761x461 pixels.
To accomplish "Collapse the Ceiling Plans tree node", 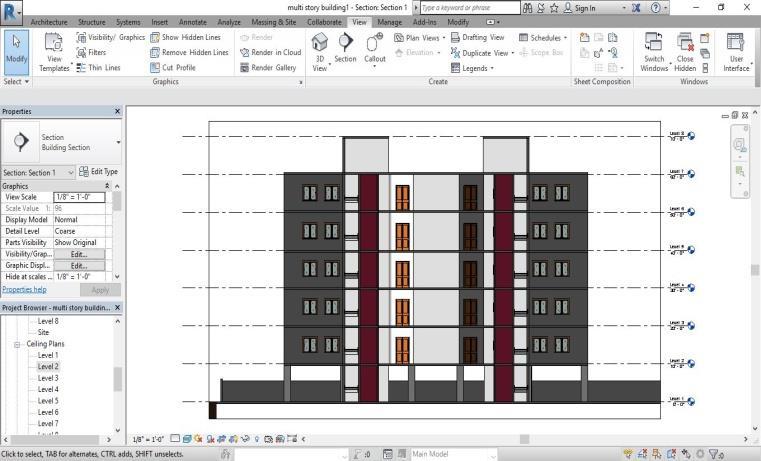I will [17, 344].
